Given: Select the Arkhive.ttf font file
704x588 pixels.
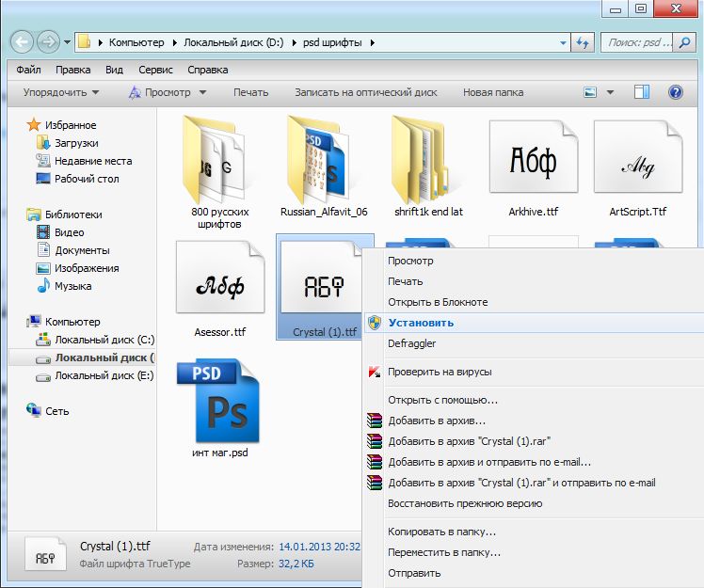Looking at the screenshot, I should [x=533, y=168].
